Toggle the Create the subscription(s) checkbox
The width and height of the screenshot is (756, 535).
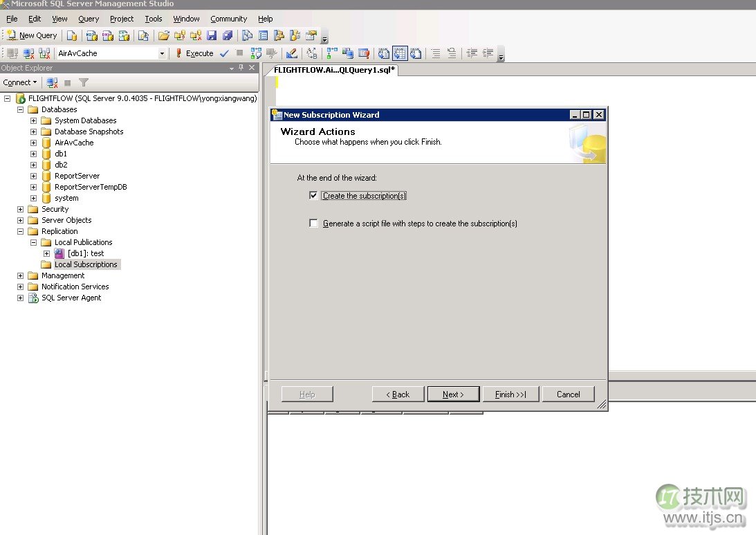tap(313, 195)
